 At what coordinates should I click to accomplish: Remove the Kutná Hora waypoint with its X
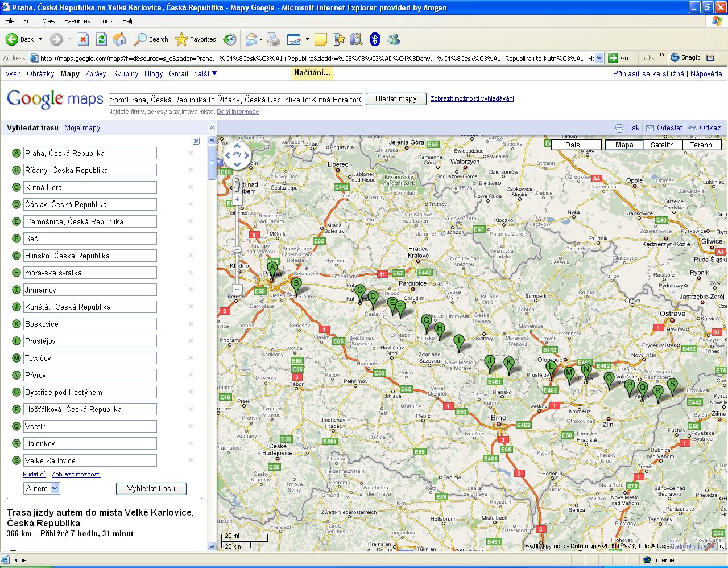click(x=191, y=187)
